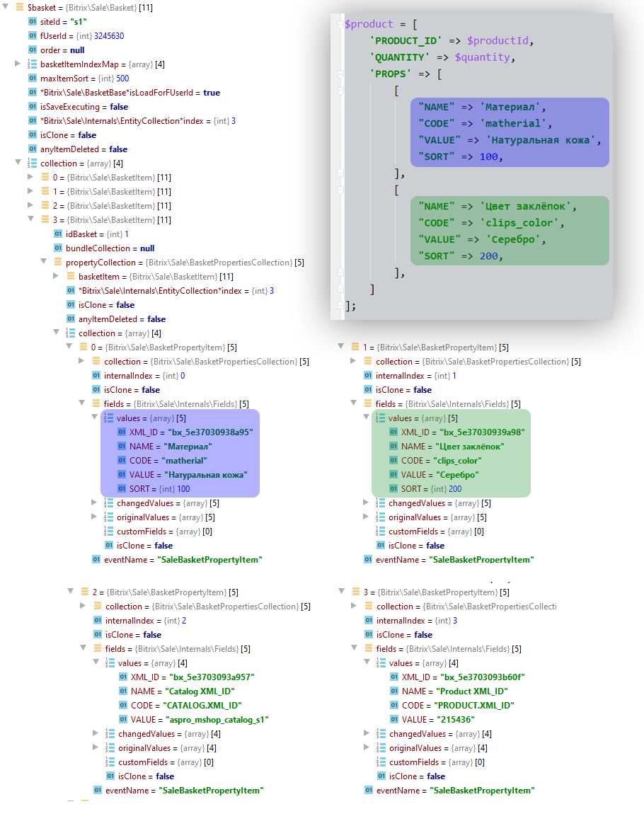Click the object icon beside $basket
Screen dimensions: 644x821
coord(20,8)
